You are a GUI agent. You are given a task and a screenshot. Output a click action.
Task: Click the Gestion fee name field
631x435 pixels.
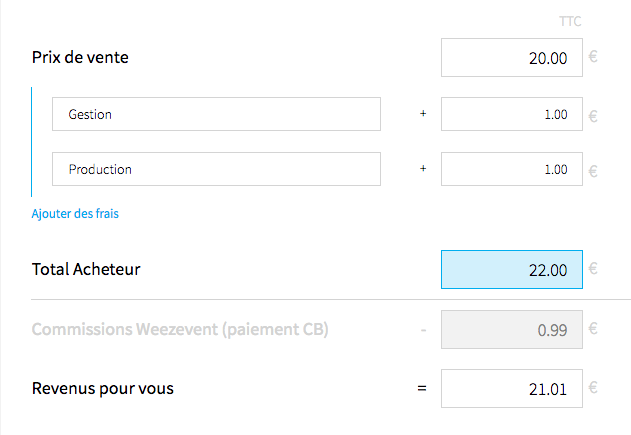(x=216, y=114)
